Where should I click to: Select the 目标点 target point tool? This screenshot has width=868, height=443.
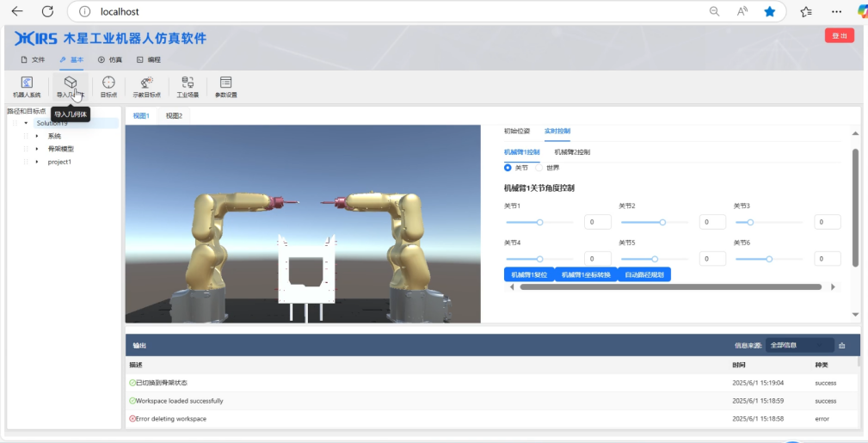pos(109,86)
